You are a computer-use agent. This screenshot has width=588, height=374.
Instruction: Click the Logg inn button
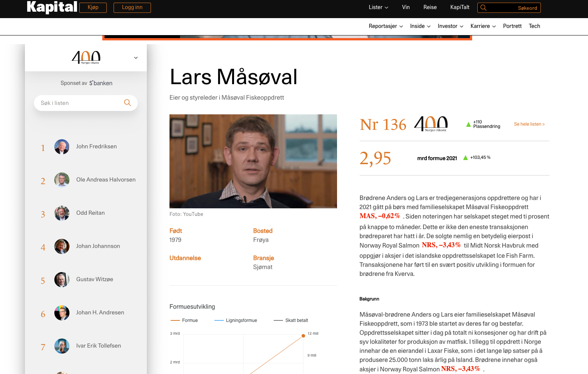[x=132, y=8]
